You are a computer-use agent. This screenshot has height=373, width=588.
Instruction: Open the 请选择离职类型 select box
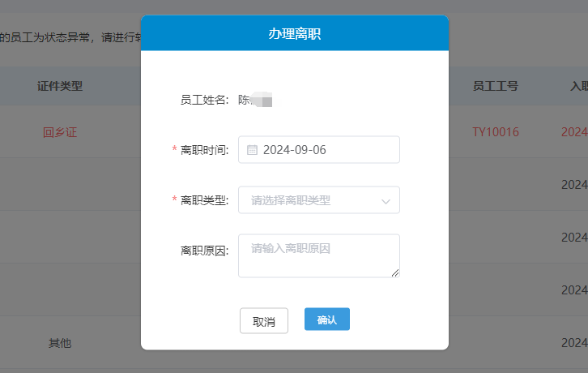point(319,200)
